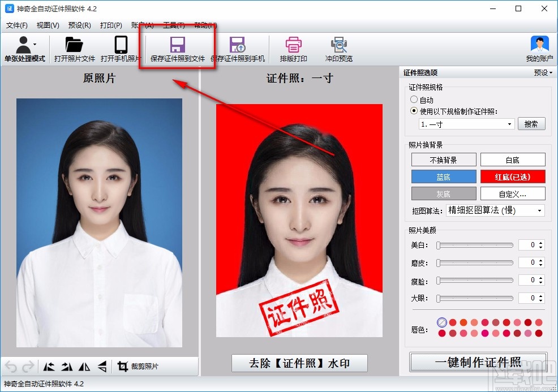Flip original photo vertically
The width and height of the screenshot is (558, 392).
point(102,367)
